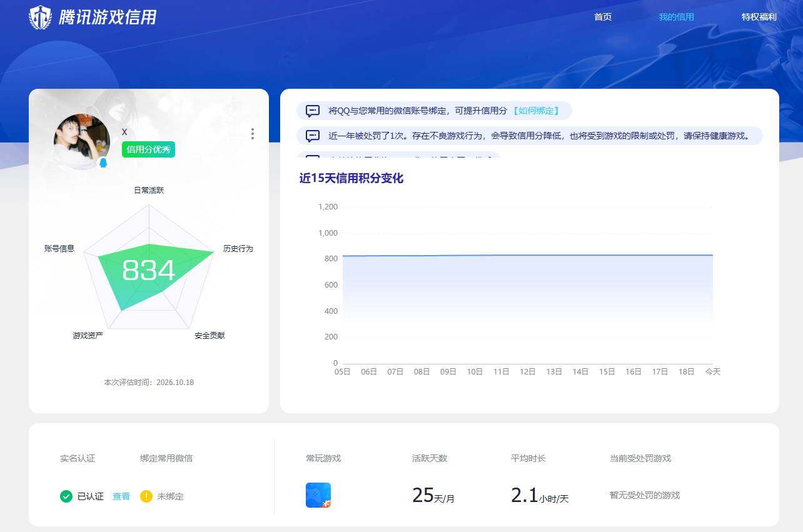Select the 账号信息 radar axis label
Viewport: 803px width, 532px height.
click(59, 248)
